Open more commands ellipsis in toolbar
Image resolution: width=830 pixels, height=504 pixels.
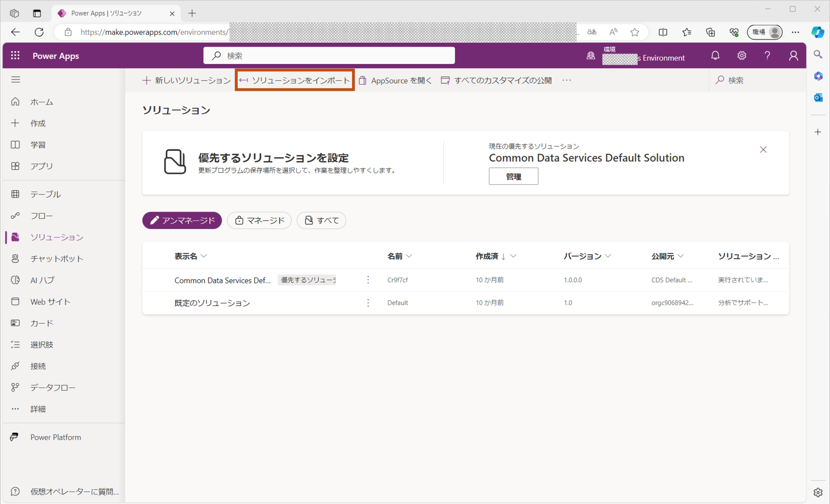[567, 80]
